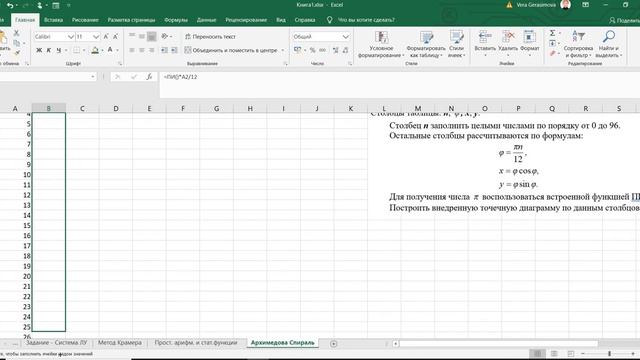Screen dimensions: 640x360
Task: Decrease font size with the smaller A icon
Action: (116, 37)
